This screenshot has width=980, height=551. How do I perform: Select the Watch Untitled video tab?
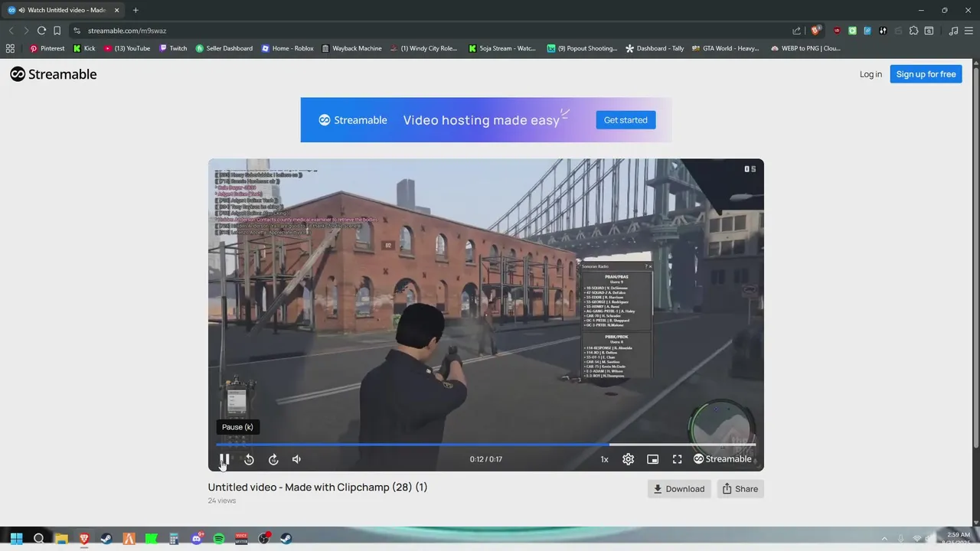(64, 10)
